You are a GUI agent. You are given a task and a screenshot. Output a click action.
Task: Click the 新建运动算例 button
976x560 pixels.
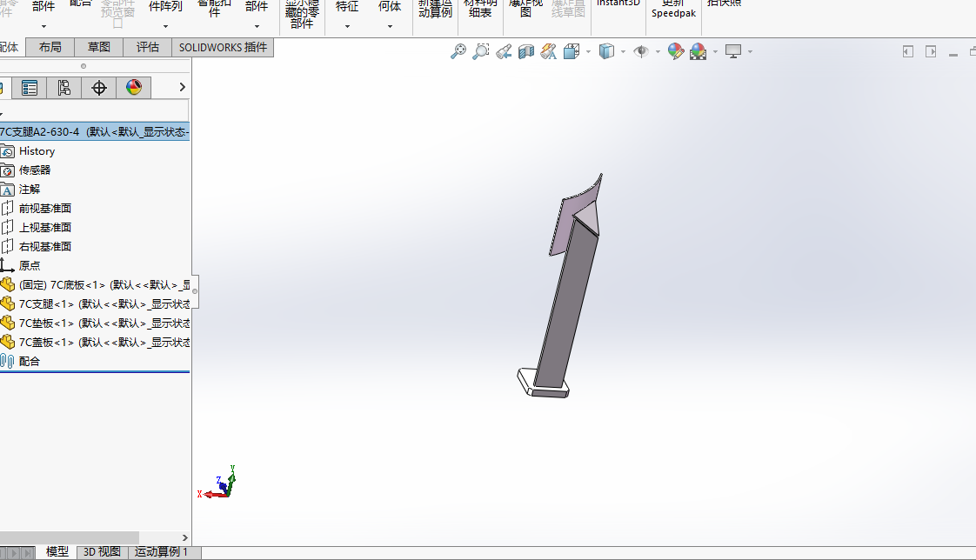click(435, 9)
